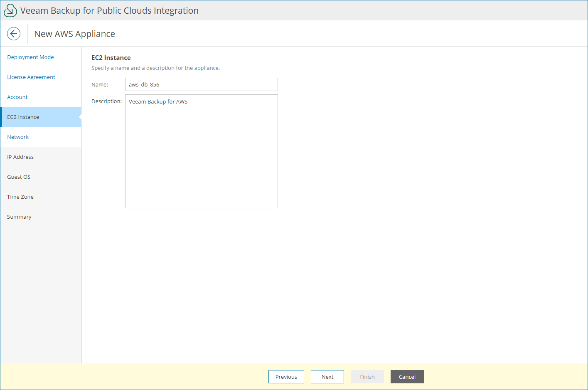This screenshot has width=588, height=390.
Task: Select the Deployment Mode wizard step
Action: click(x=30, y=57)
